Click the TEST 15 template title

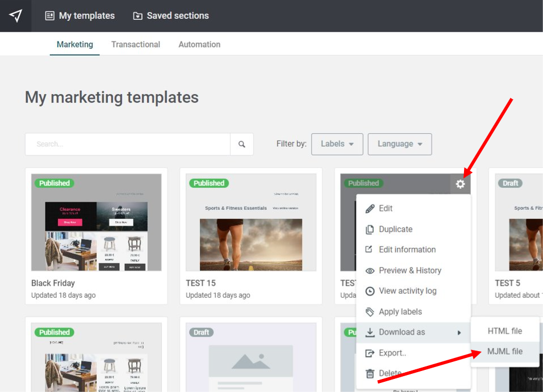pyautogui.click(x=201, y=283)
